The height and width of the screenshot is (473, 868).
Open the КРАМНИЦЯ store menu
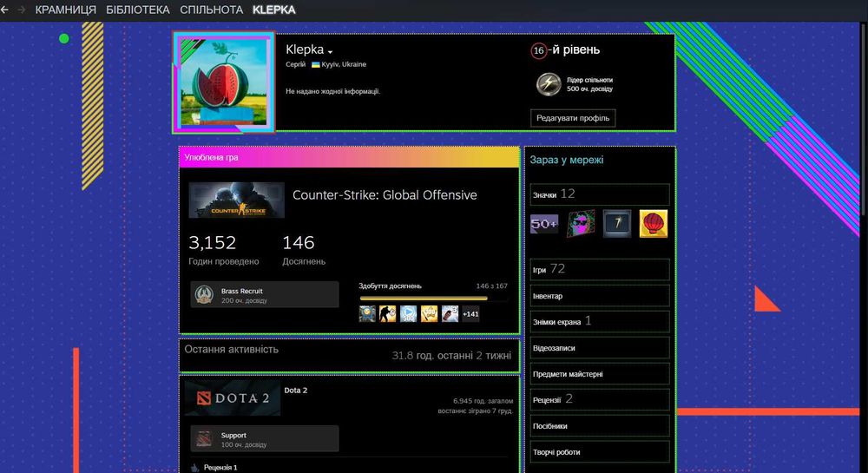[65, 10]
